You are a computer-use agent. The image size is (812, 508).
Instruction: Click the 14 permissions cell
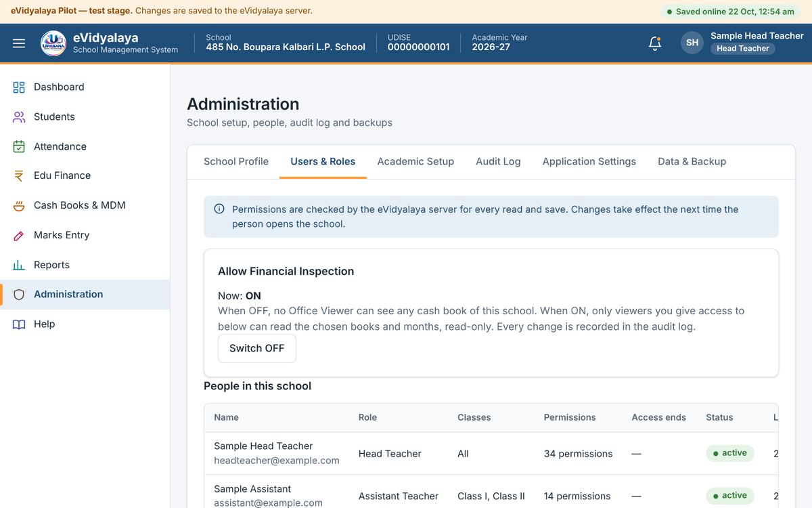(x=577, y=496)
